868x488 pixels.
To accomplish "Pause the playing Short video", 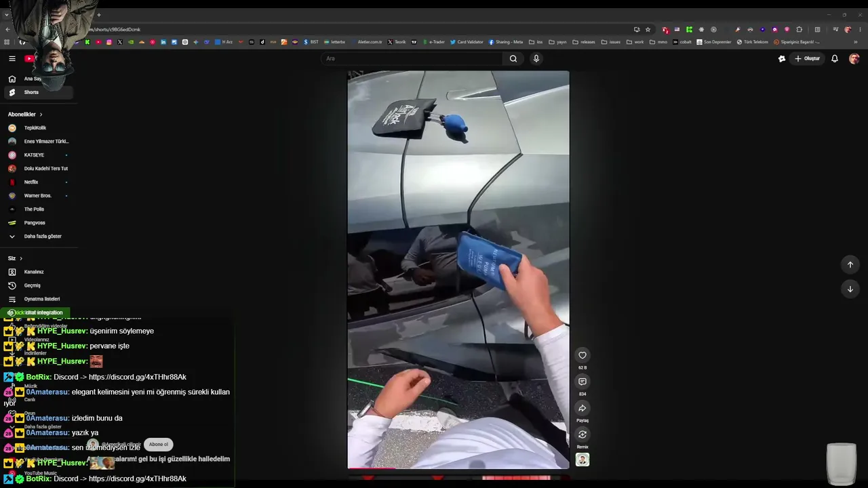I will click(x=458, y=269).
